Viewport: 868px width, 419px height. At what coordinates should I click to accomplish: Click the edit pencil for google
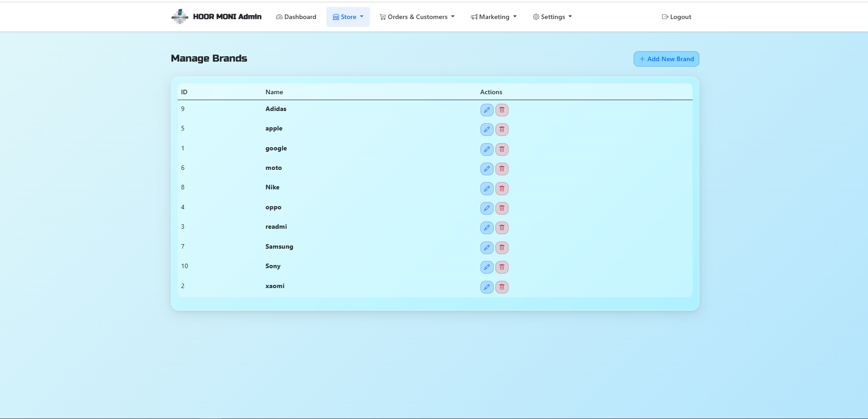tap(487, 149)
